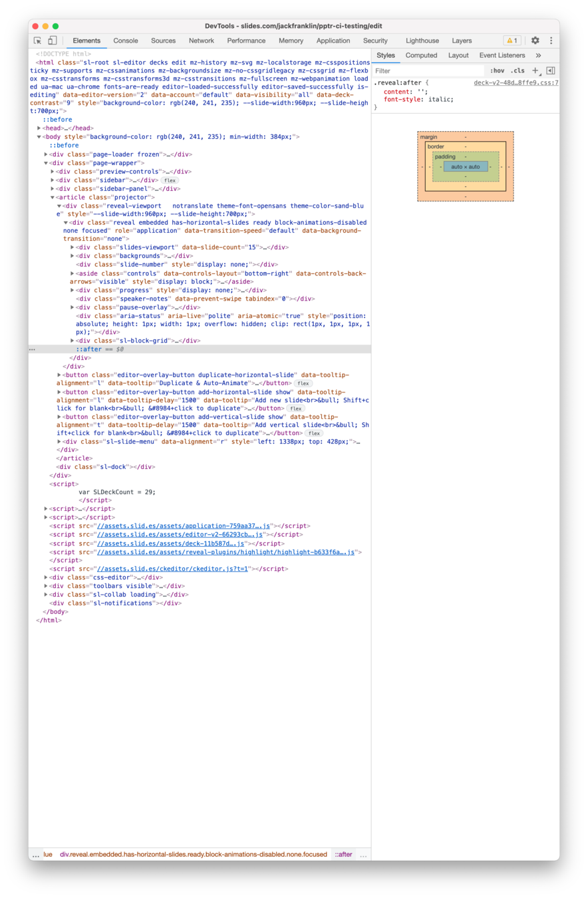Collapse the body element
588x898 pixels.
coord(39,137)
